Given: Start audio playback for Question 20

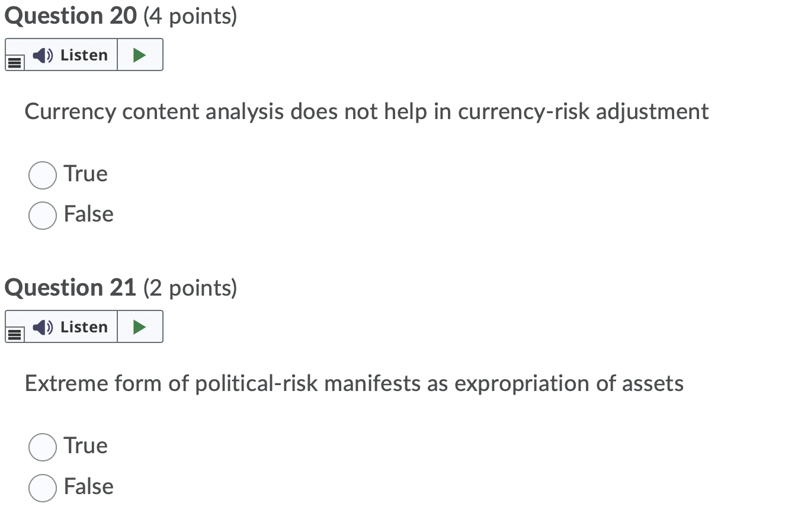Looking at the screenshot, I should [140, 55].
